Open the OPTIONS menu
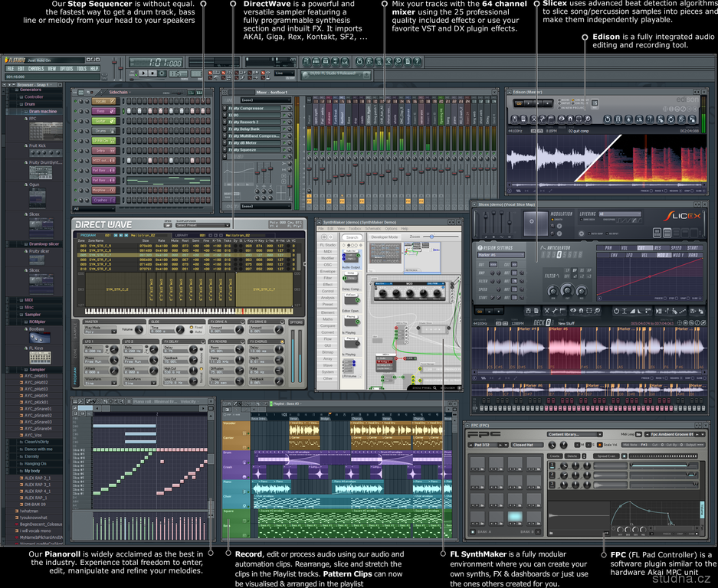Image resolution: width=718 pixels, height=588 pixels. tap(67, 69)
